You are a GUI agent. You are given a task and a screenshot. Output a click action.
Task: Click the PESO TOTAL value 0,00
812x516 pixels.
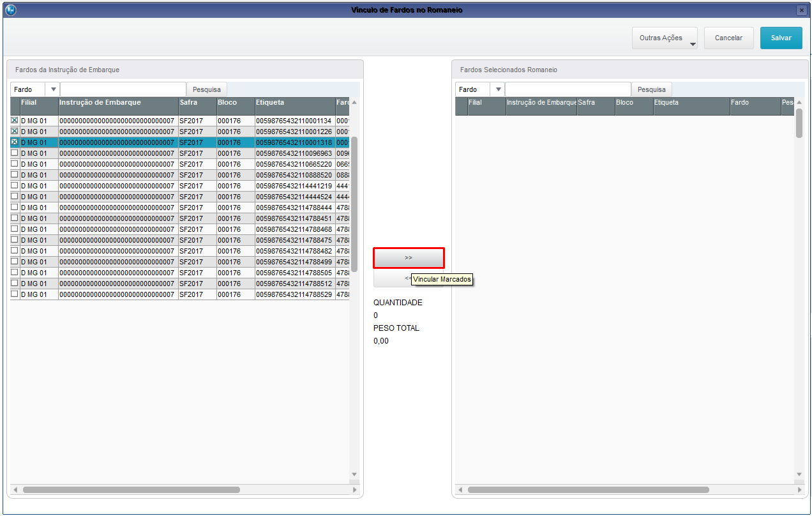(381, 341)
